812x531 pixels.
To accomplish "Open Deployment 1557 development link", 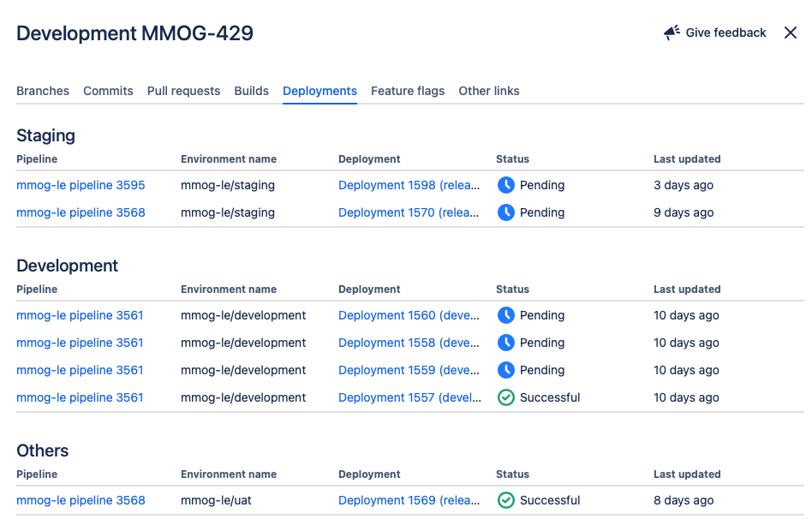I will click(x=409, y=397).
